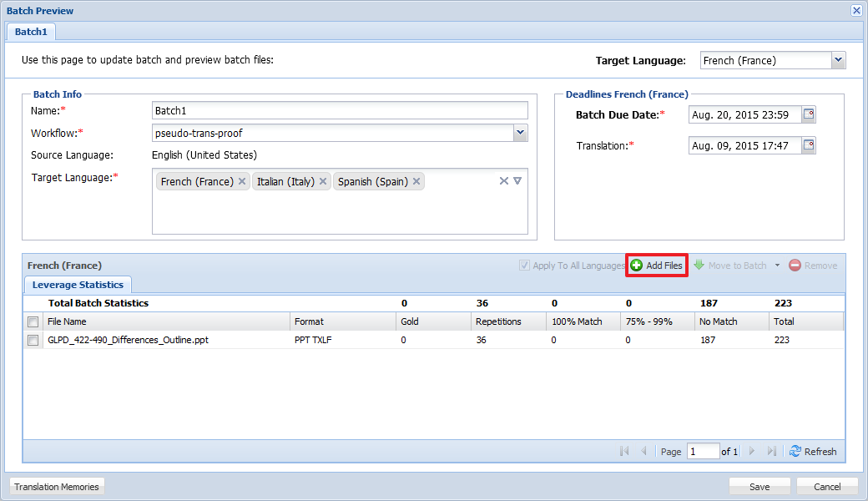Image resolution: width=868 pixels, height=501 pixels.
Task: Click the Refresh icon in the pager
Action: pyautogui.click(x=795, y=451)
